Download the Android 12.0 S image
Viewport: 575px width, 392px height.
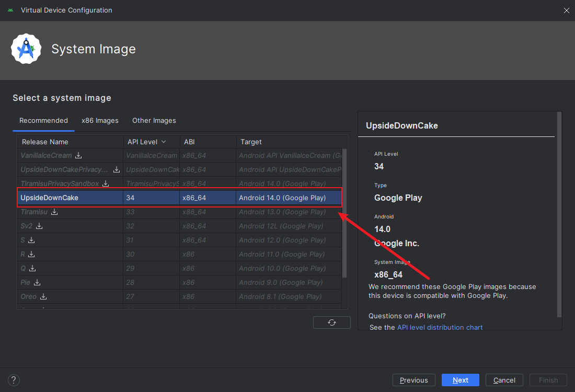coord(31,240)
